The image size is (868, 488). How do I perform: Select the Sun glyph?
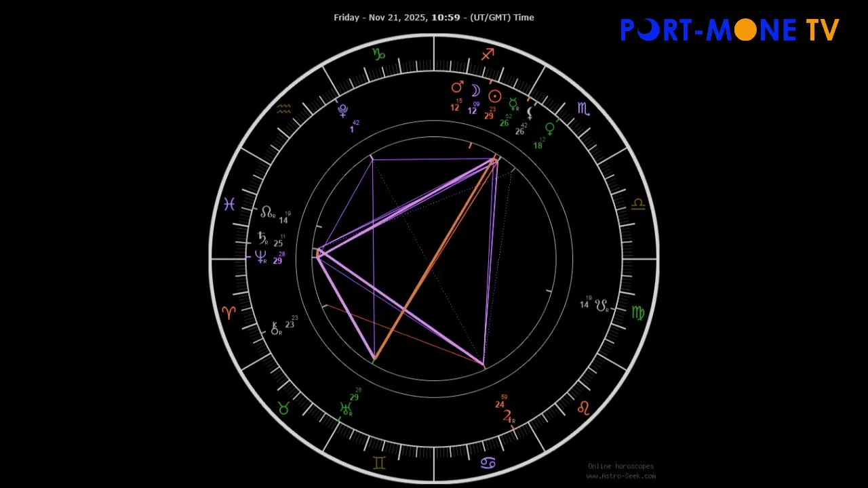pyautogui.click(x=495, y=96)
